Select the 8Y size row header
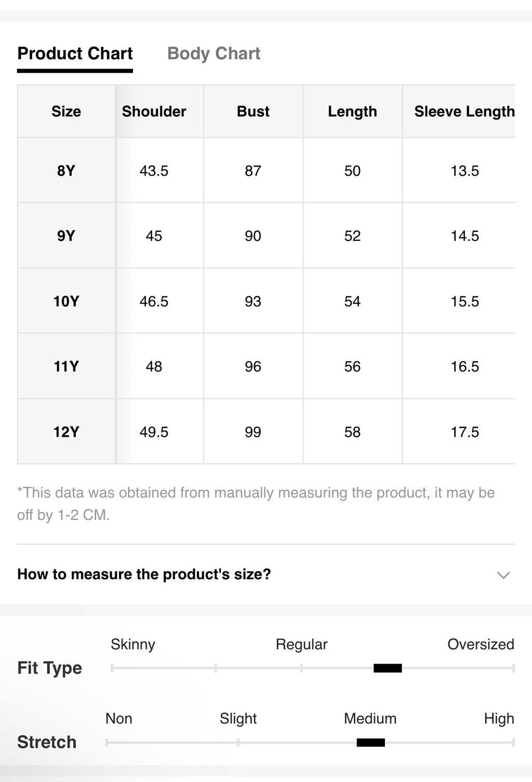 66,171
